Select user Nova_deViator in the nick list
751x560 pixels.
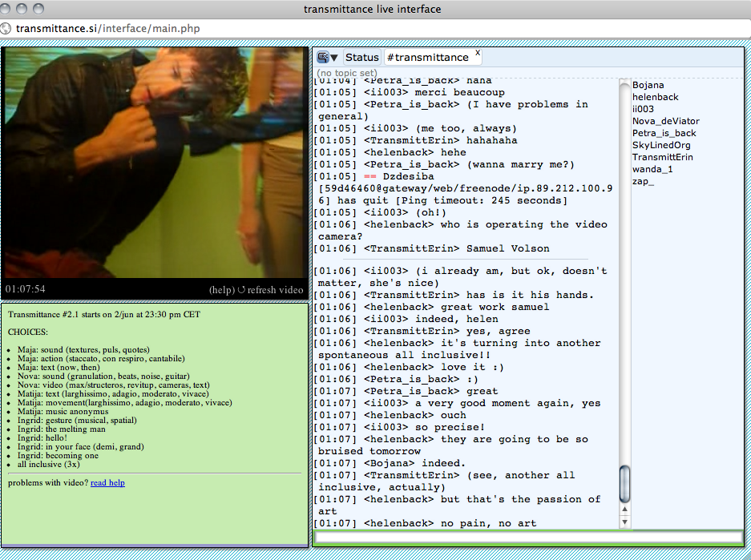pos(666,121)
